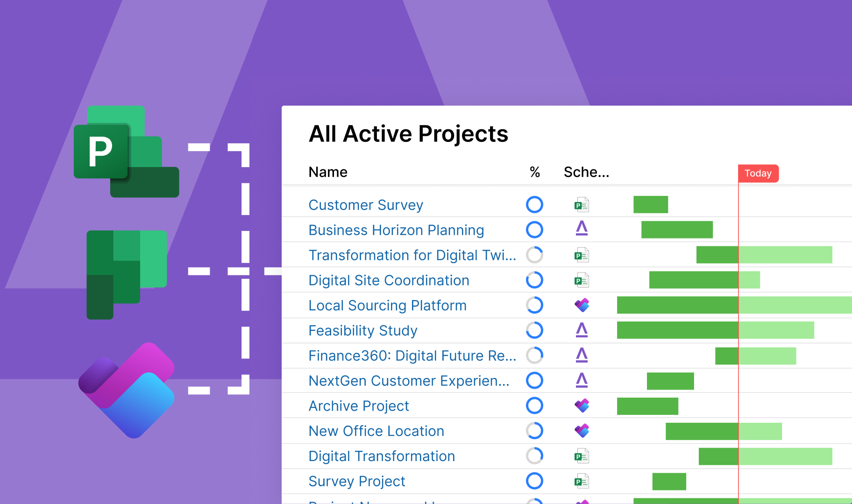Click the Today timeline marker

pos(758,174)
